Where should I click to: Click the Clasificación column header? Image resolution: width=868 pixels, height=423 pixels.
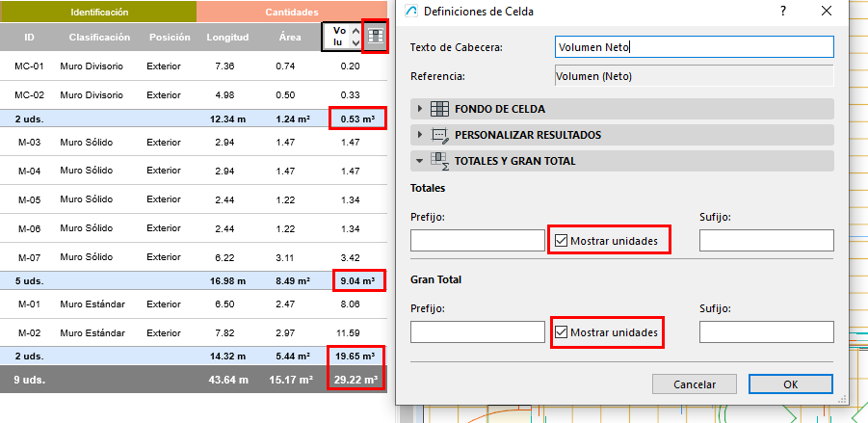pyautogui.click(x=99, y=37)
